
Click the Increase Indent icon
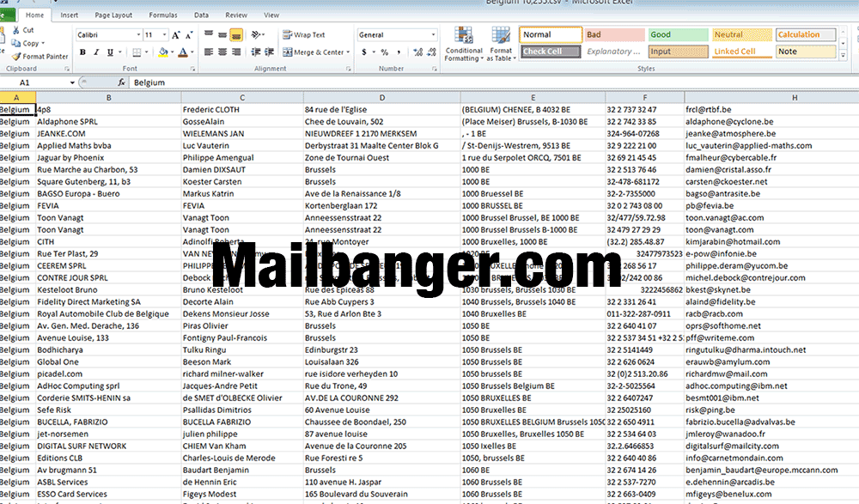pos(269,52)
